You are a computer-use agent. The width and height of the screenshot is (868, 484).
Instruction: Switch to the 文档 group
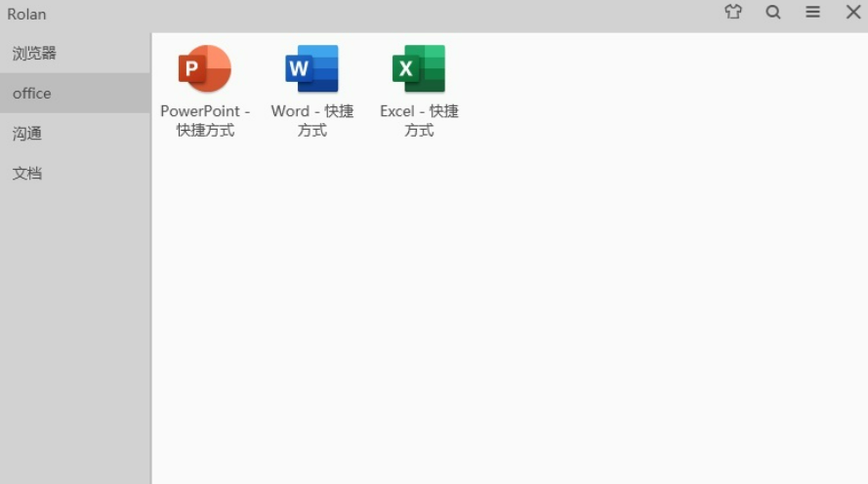(75, 173)
